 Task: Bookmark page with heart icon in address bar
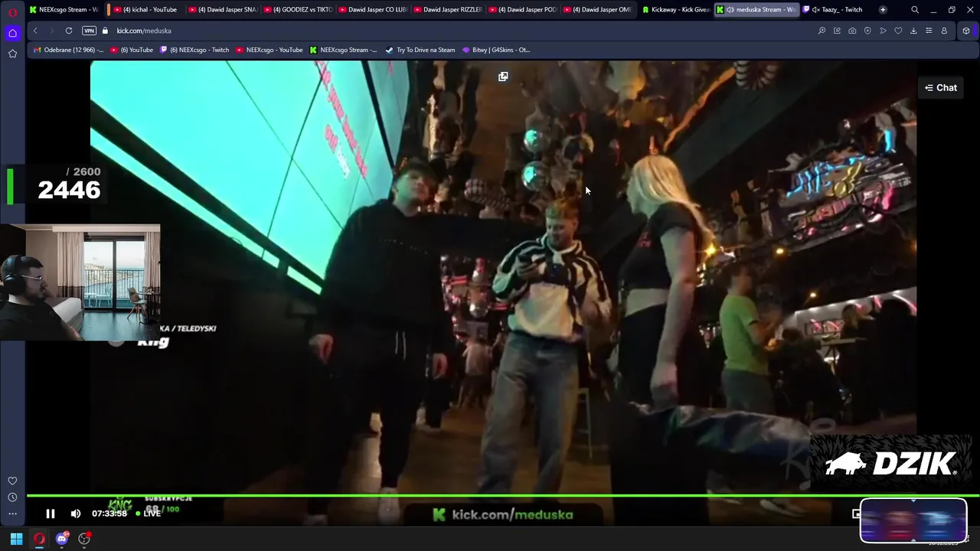(898, 31)
